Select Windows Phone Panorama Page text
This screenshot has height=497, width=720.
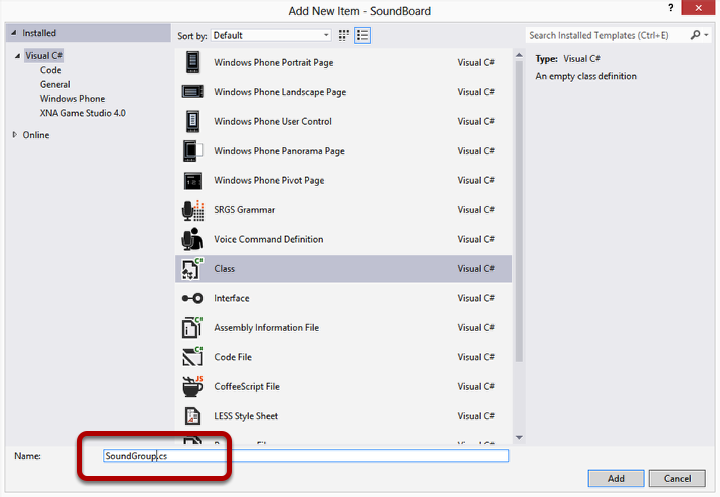[x=279, y=151]
